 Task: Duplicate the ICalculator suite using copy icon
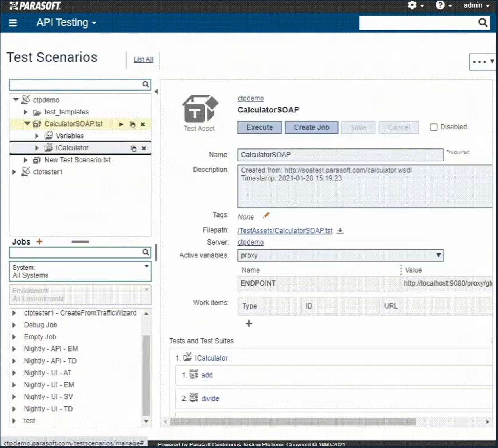[134, 148]
